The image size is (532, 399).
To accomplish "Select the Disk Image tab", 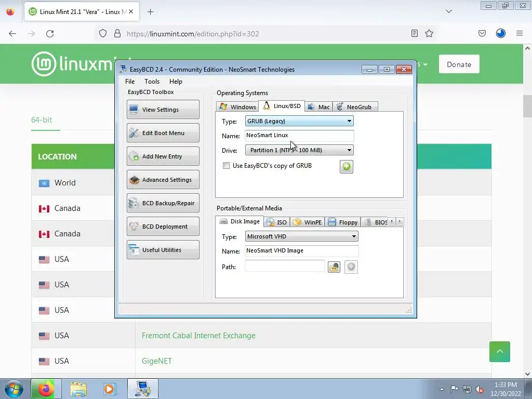I will click(240, 221).
